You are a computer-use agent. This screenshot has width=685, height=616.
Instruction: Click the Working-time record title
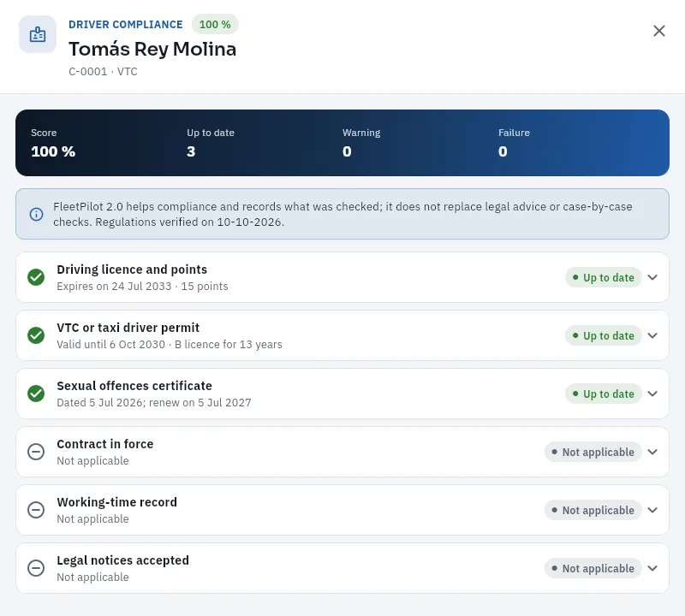point(117,502)
